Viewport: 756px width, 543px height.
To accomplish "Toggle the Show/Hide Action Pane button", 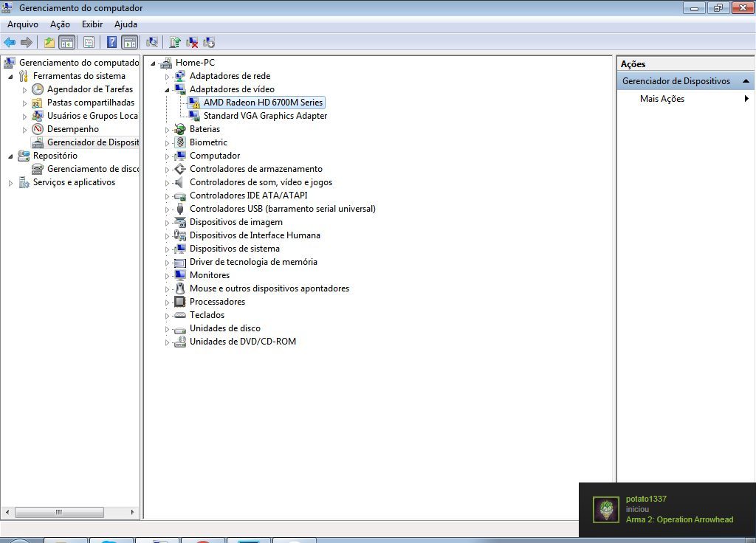I will pos(130,42).
